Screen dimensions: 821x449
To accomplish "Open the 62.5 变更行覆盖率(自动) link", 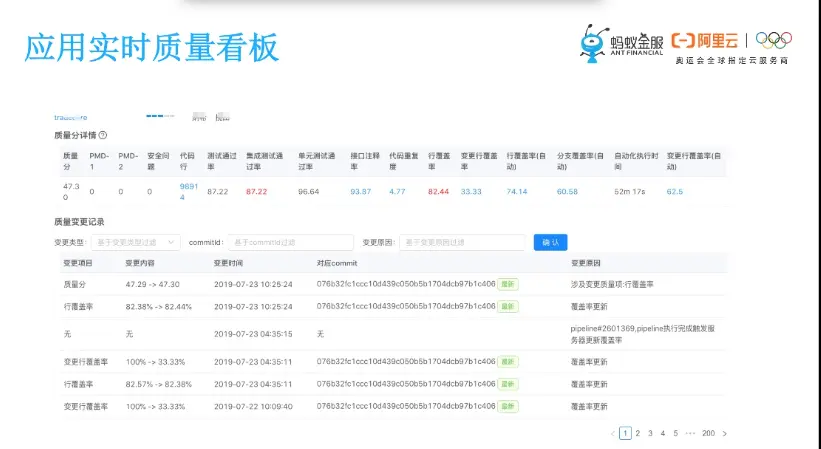I will (x=674, y=192).
